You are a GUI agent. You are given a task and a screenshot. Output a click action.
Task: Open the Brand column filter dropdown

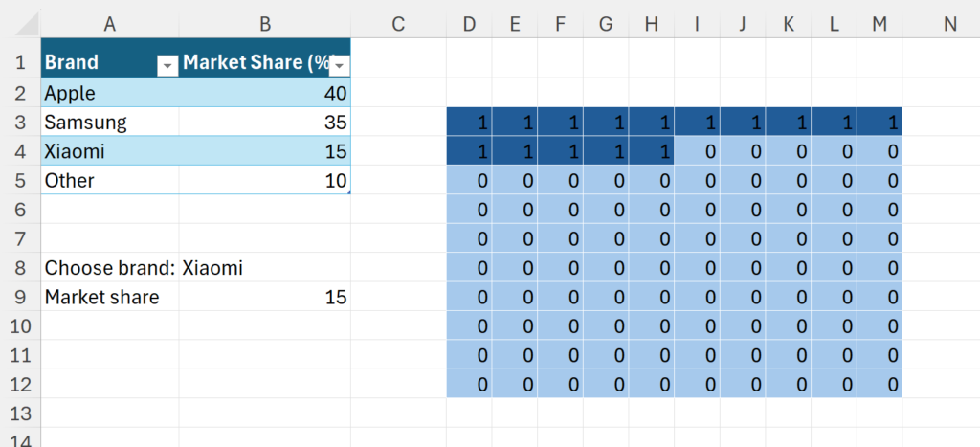[167, 64]
